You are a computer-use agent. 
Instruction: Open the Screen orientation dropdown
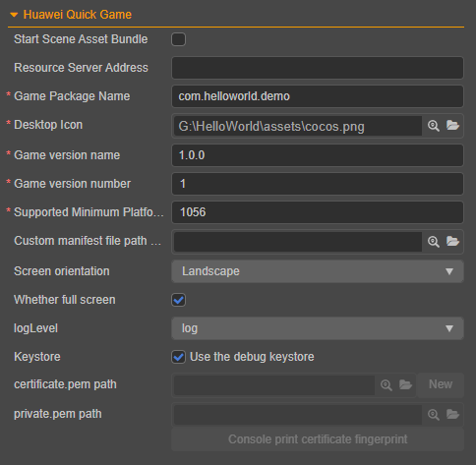point(318,271)
